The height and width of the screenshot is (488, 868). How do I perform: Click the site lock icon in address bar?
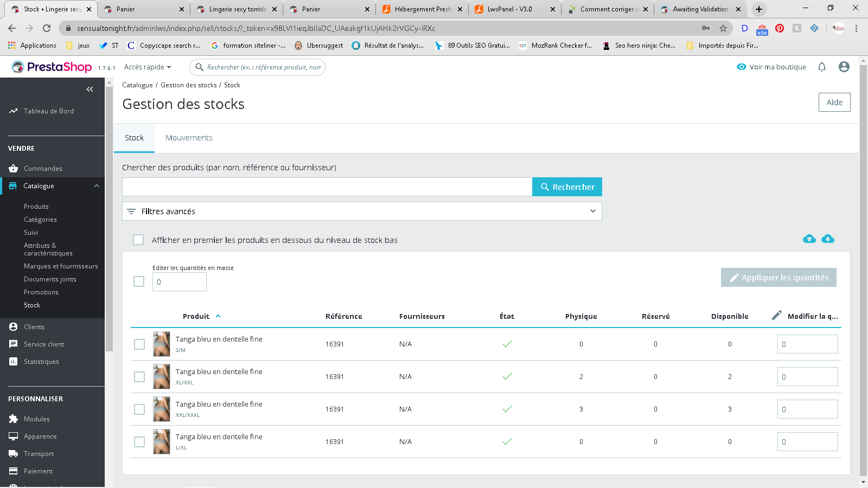(68, 28)
